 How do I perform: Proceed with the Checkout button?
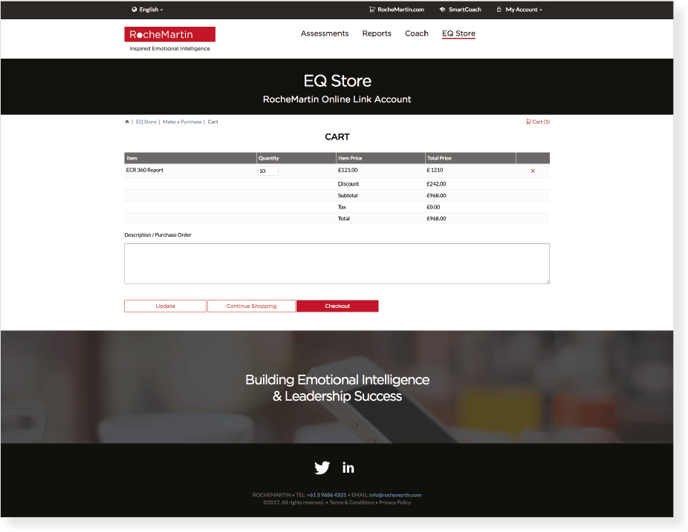(x=337, y=306)
